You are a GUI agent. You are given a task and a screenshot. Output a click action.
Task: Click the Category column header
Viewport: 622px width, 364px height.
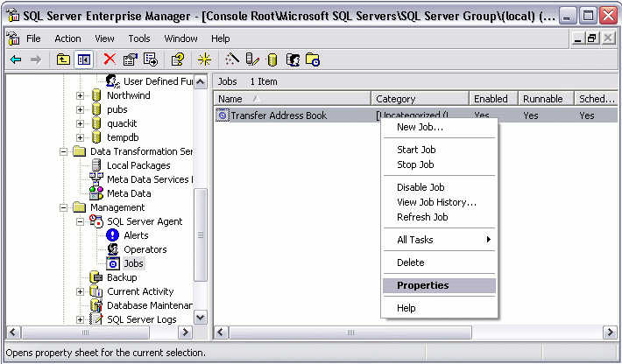click(x=419, y=99)
